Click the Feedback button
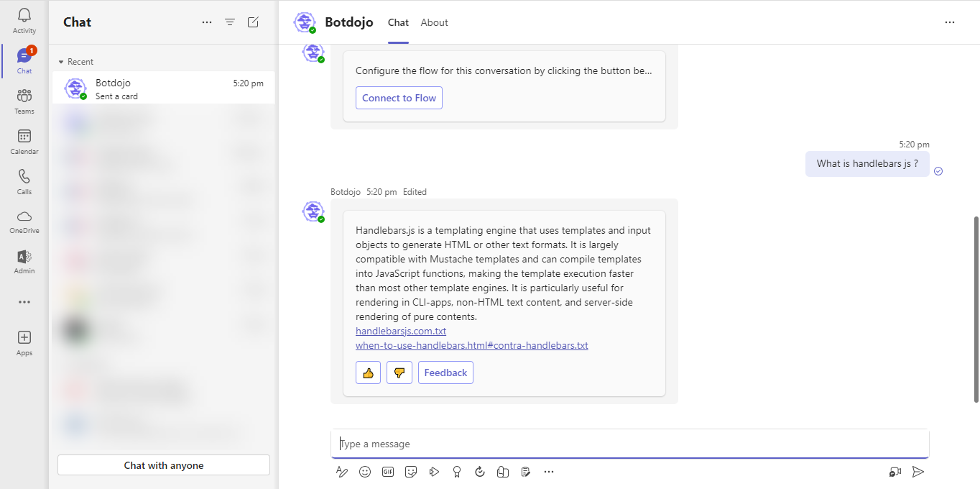The width and height of the screenshot is (980, 489). pyautogui.click(x=445, y=373)
